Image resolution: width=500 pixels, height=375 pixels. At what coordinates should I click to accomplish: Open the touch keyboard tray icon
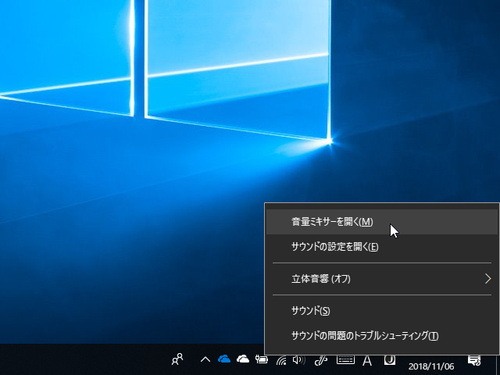point(345,359)
